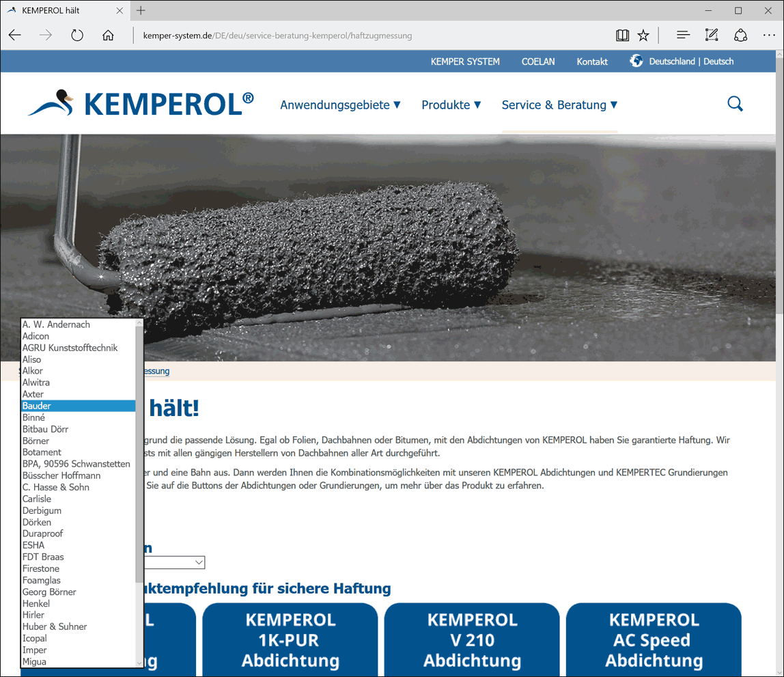Open the browser home page

pos(108,35)
